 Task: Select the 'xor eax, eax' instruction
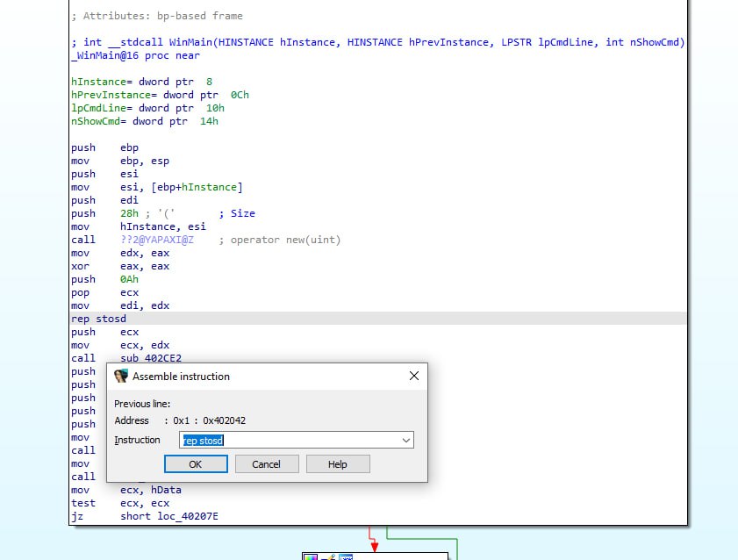tap(120, 266)
